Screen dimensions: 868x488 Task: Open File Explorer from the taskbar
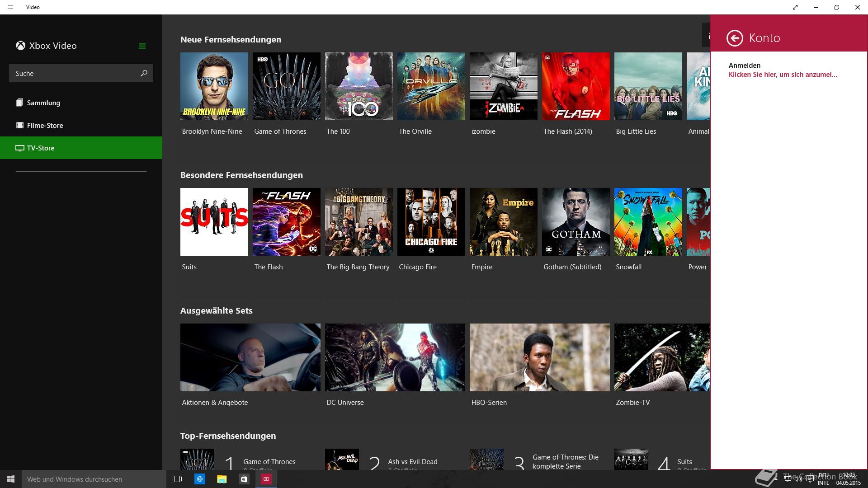222,479
